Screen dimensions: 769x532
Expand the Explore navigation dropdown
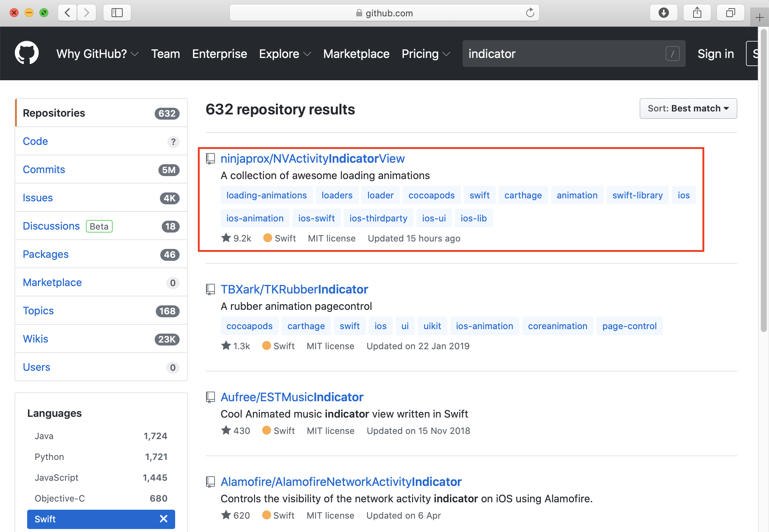pos(285,54)
